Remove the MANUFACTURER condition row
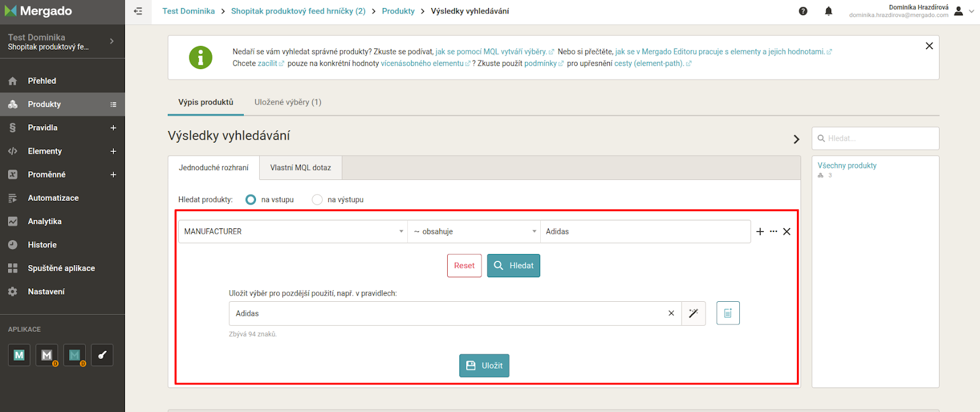The height and width of the screenshot is (412, 980). click(x=787, y=231)
